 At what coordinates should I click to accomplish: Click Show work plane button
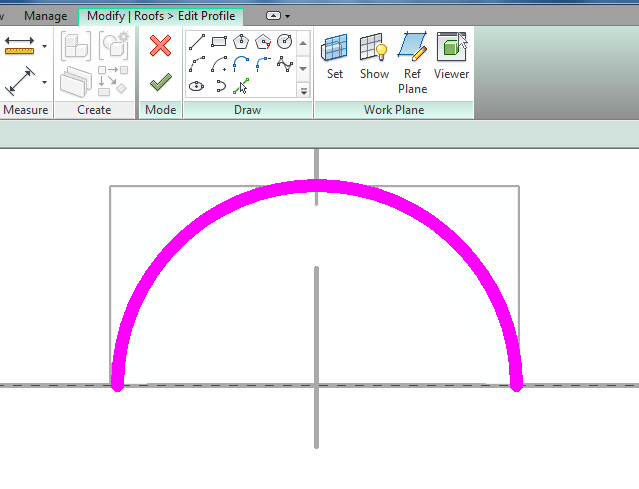coord(374,56)
